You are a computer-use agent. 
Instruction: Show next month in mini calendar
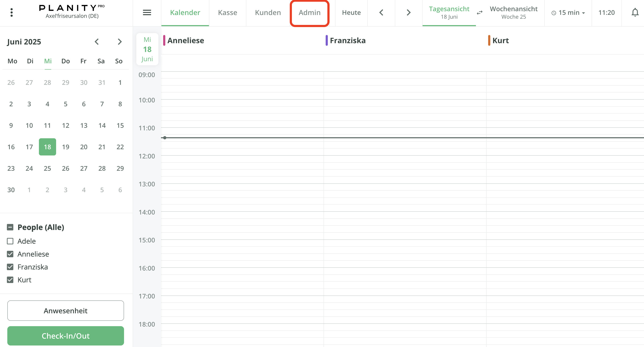tap(120, 42)
